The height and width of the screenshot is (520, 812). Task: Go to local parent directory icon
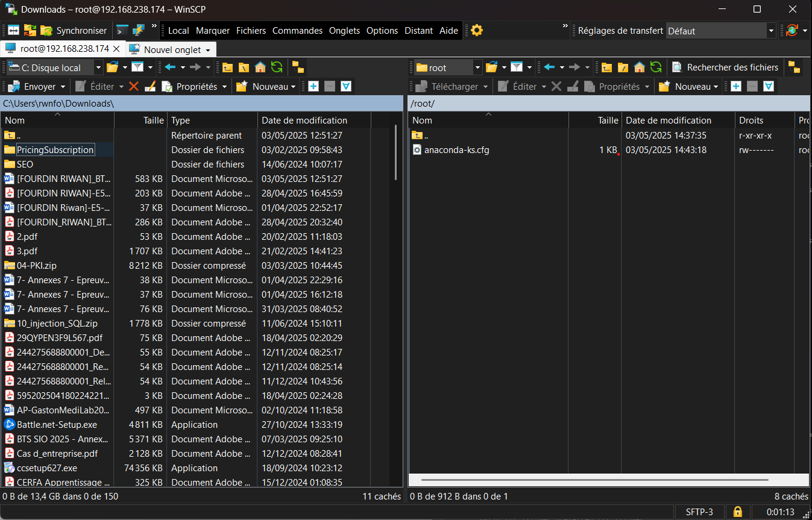[227, 67]
